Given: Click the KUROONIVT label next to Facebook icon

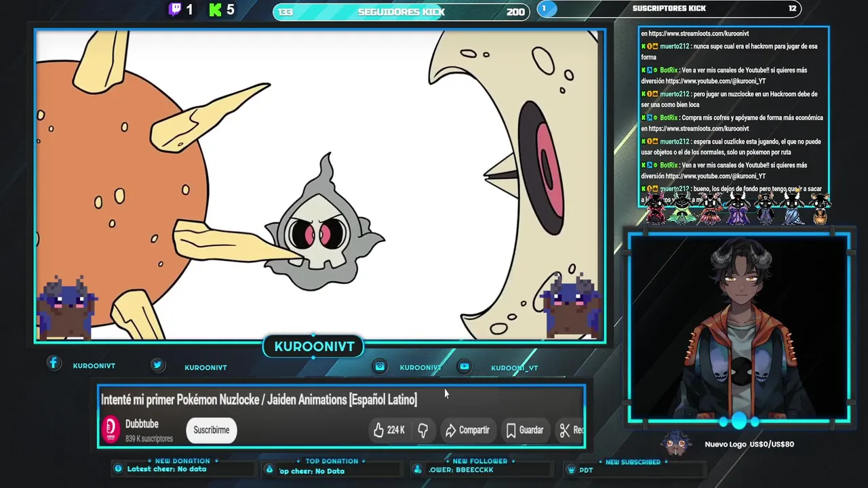Looking at the screenshot, I should 94,365.
